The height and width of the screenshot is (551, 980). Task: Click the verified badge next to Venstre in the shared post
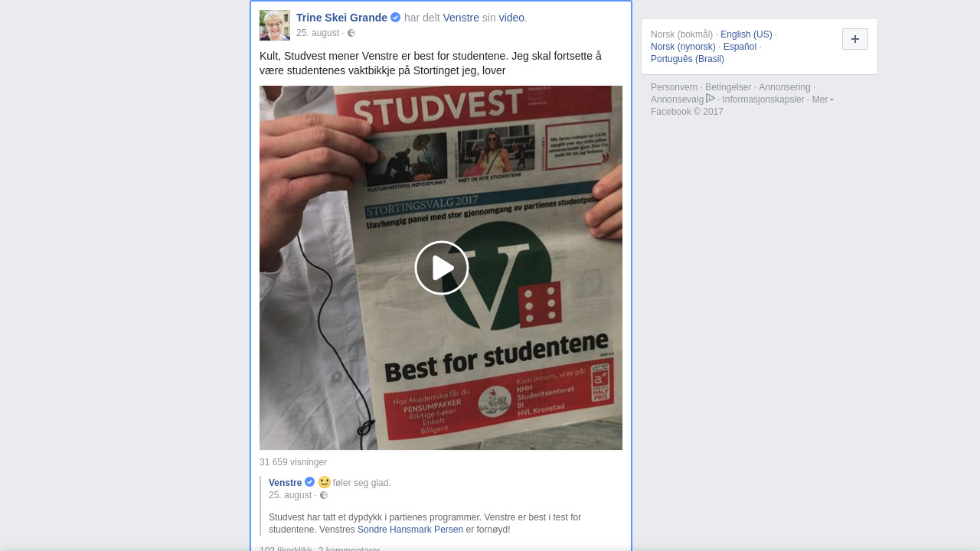click(x=310, y=482)
